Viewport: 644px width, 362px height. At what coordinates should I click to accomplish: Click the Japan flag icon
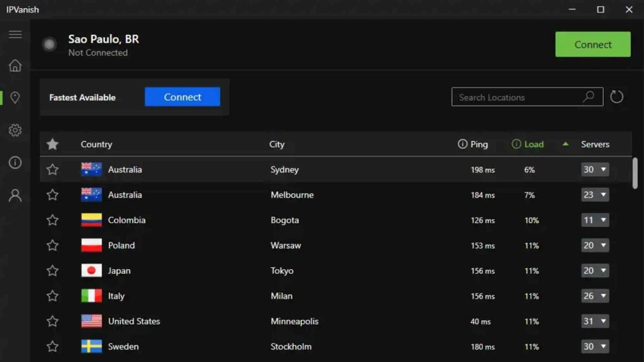click(91, 271)
